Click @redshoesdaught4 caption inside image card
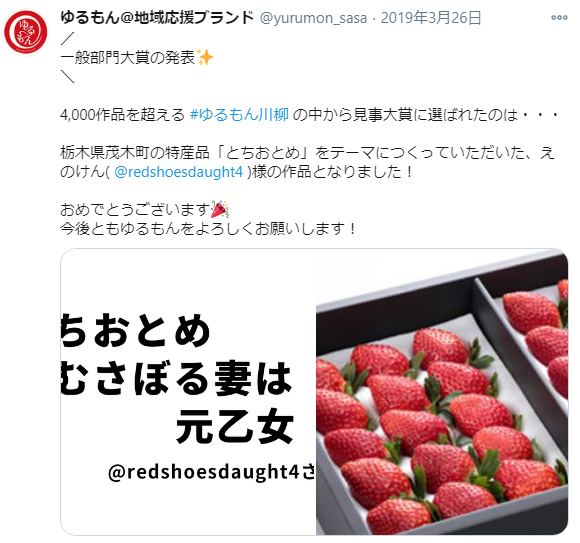 (x=212, y=472)
